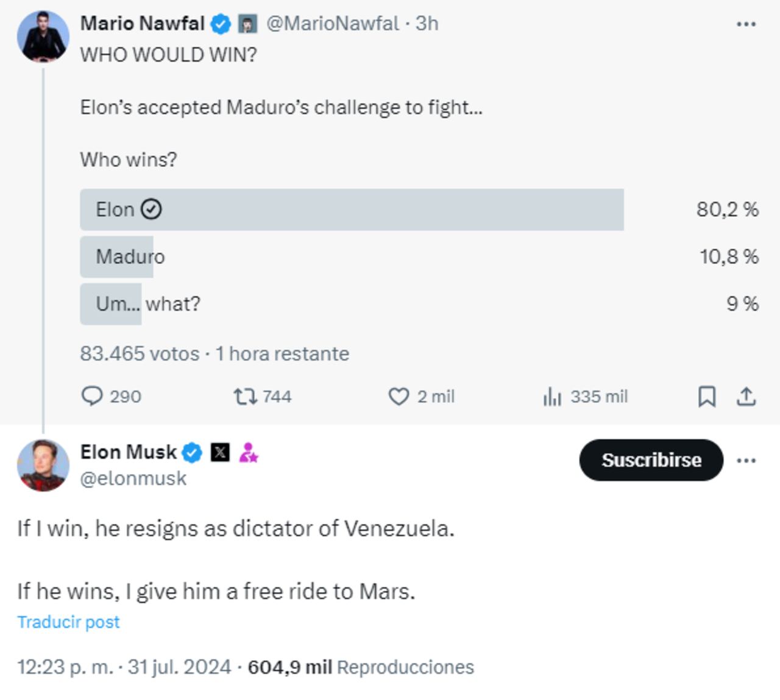780x700 pixels.
Task: Open replies on Mario Nawfal's poll tweet
Action: pos(93,397)
